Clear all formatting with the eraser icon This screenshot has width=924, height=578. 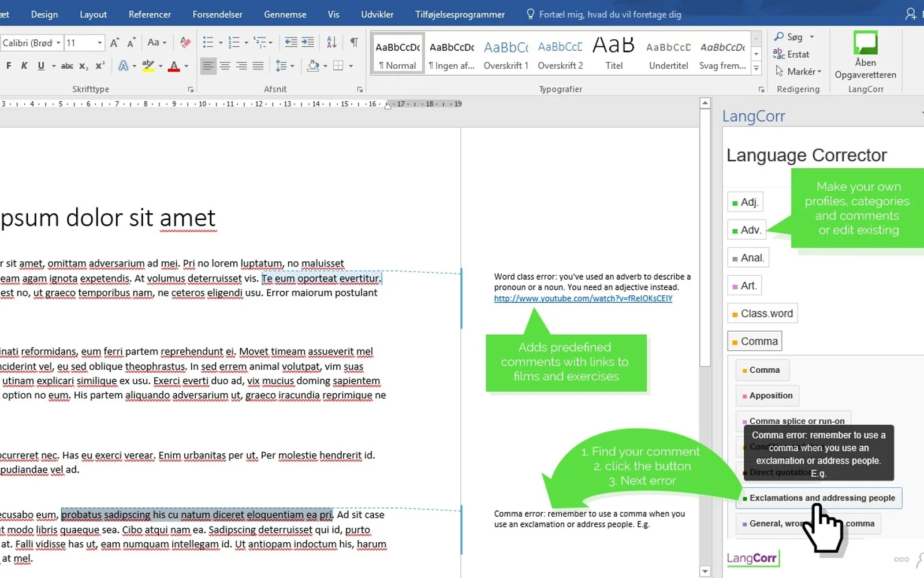(185, 42)
